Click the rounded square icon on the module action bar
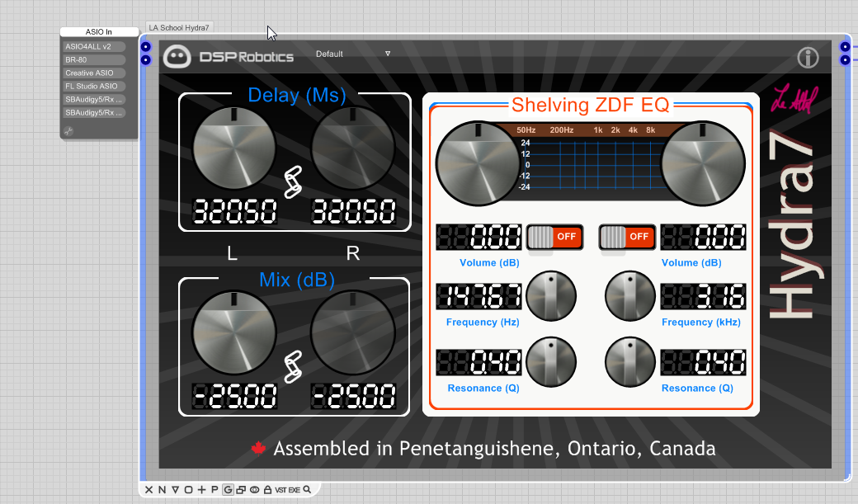This screenshot has width=858, height=504. pyautogui.click(x=188, y=490)
